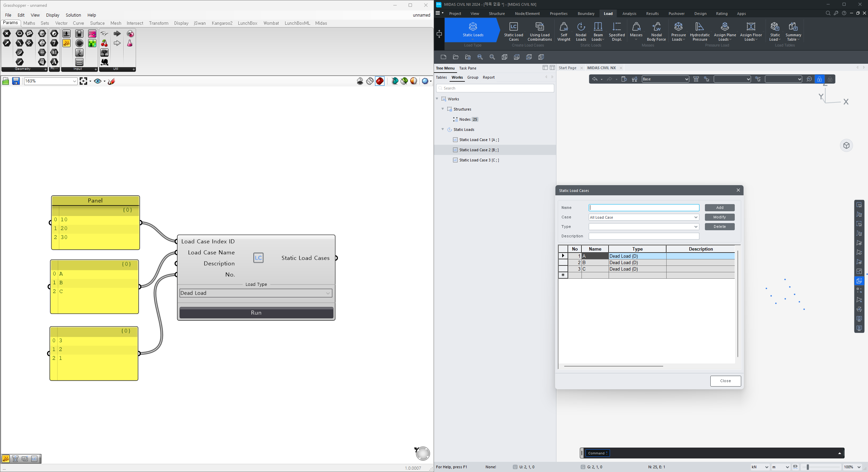
Task: Choose the Text 'A' parameter icon
Action: click(x=54, y=62)
